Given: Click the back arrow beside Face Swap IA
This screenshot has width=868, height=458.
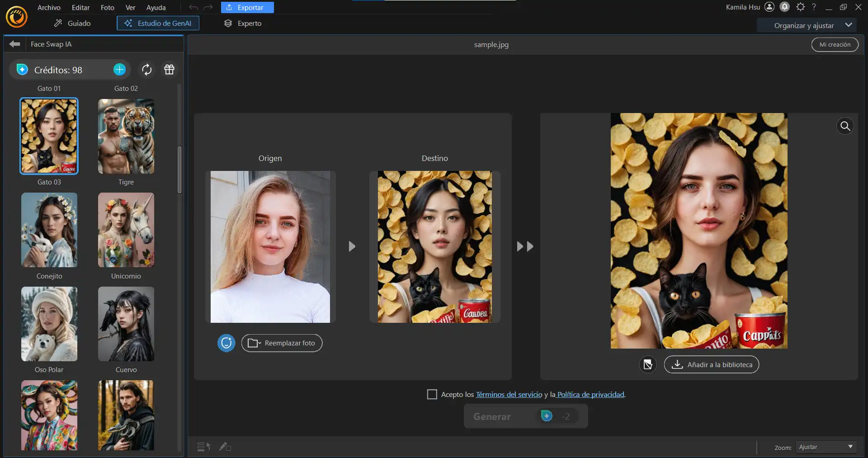Looking at the screenshot, I should (x=15, y=44).
